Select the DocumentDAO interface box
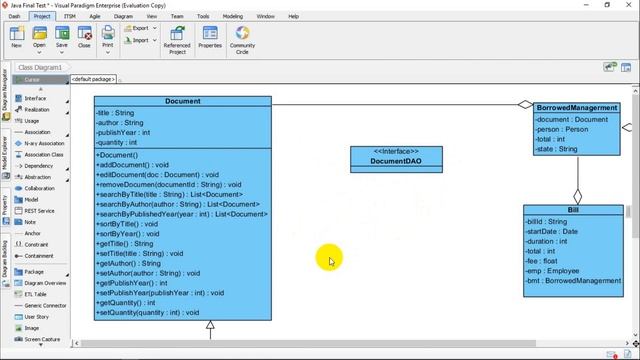640x360 pixels. (x=396, y=160)
